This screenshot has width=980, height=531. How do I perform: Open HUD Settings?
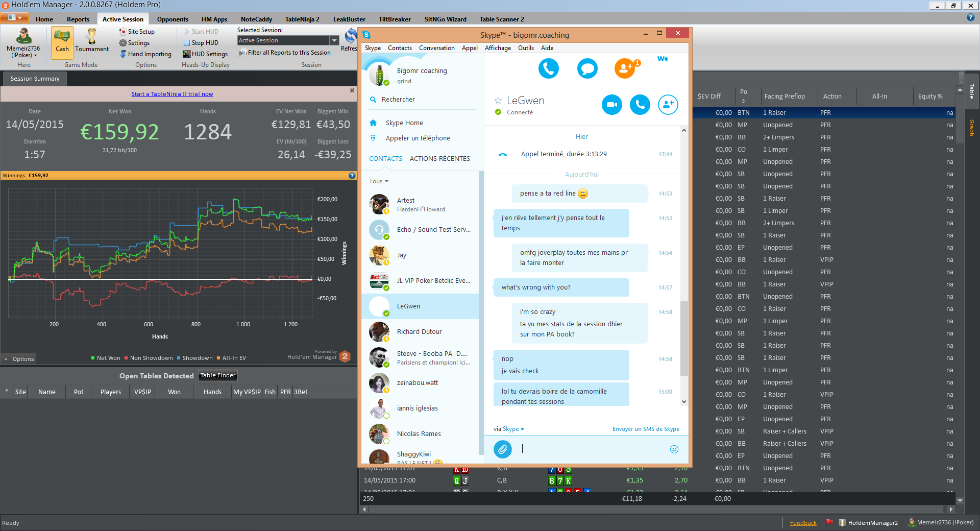tap(205, 54)
